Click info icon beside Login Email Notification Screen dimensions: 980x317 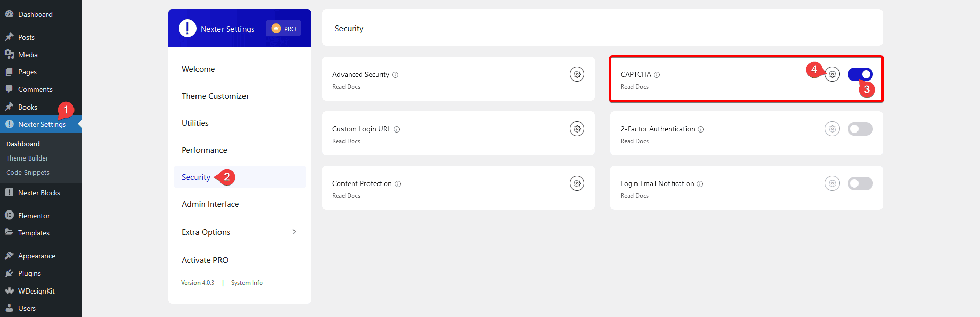pos(700,184)
